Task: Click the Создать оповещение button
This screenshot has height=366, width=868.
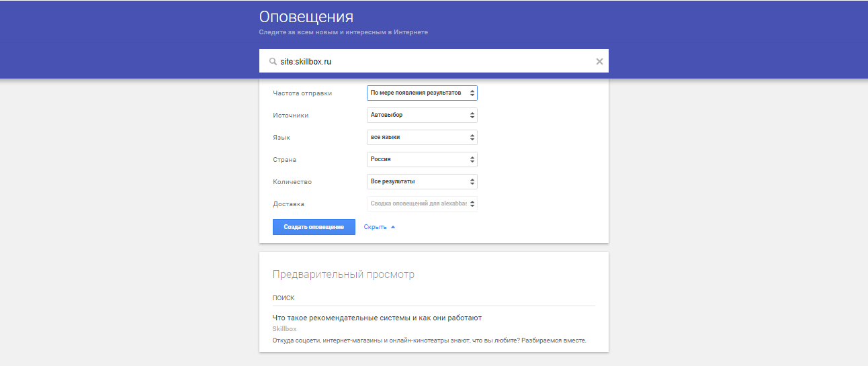Action: click(314, 227)
